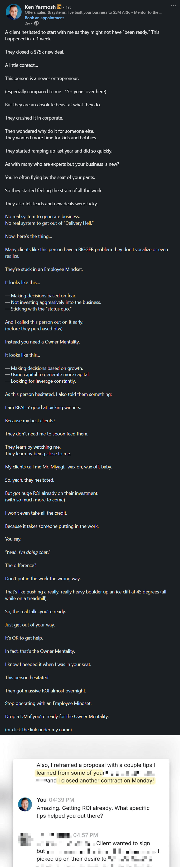Click the '2w' post timestamp
Viewport: 180px width, 868px height.
click(27, 23)
